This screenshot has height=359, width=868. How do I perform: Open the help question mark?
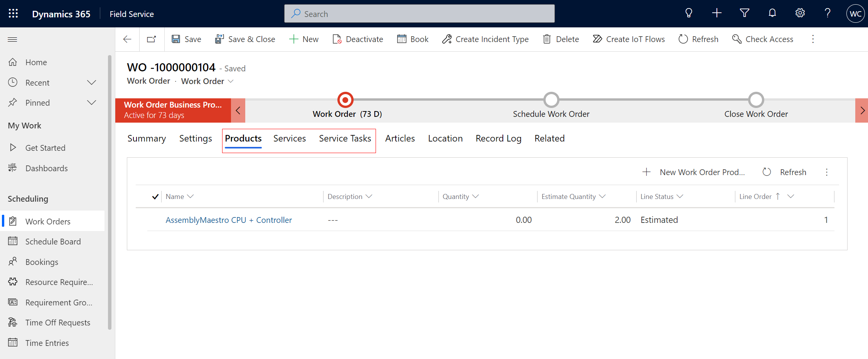pyautogui.click(x=828, y=13)
